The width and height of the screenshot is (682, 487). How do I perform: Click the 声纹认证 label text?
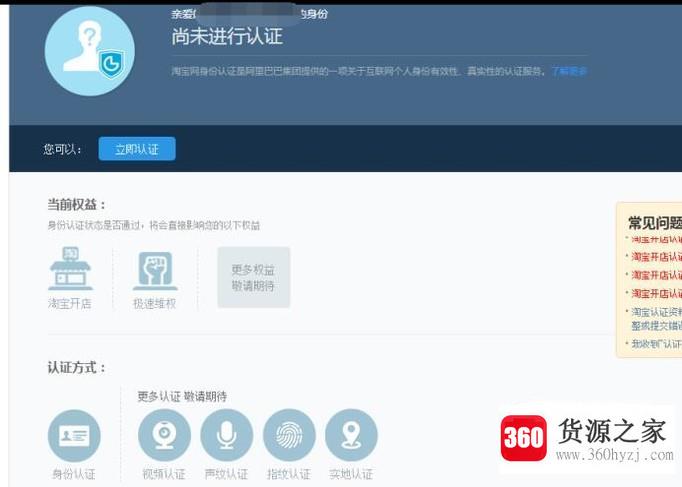click(226, 474)
